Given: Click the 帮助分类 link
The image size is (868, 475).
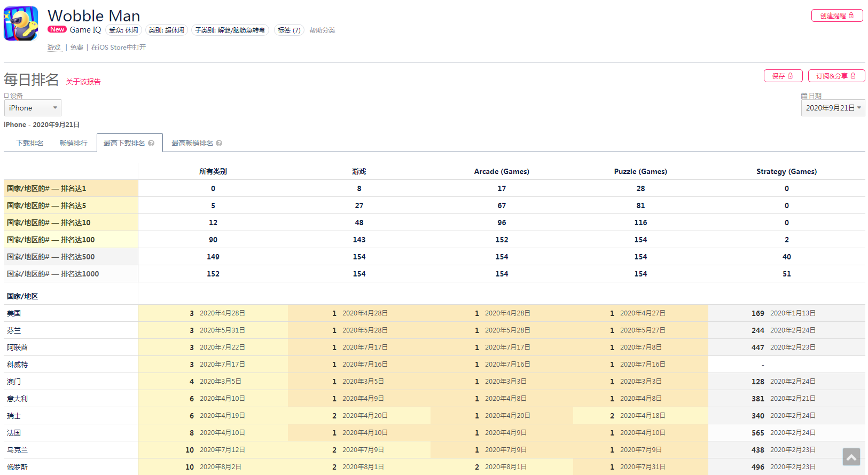Looking at the screenshot, I should pos(322,30).
